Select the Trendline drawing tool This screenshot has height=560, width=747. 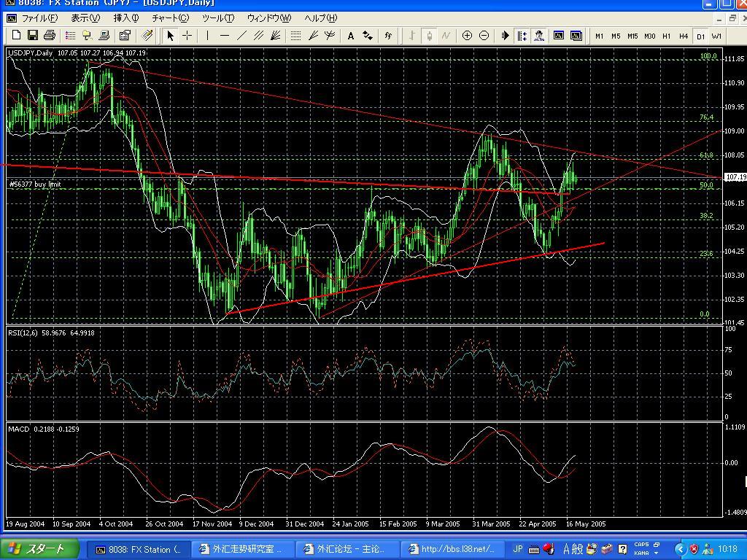(x=241, y=35)
